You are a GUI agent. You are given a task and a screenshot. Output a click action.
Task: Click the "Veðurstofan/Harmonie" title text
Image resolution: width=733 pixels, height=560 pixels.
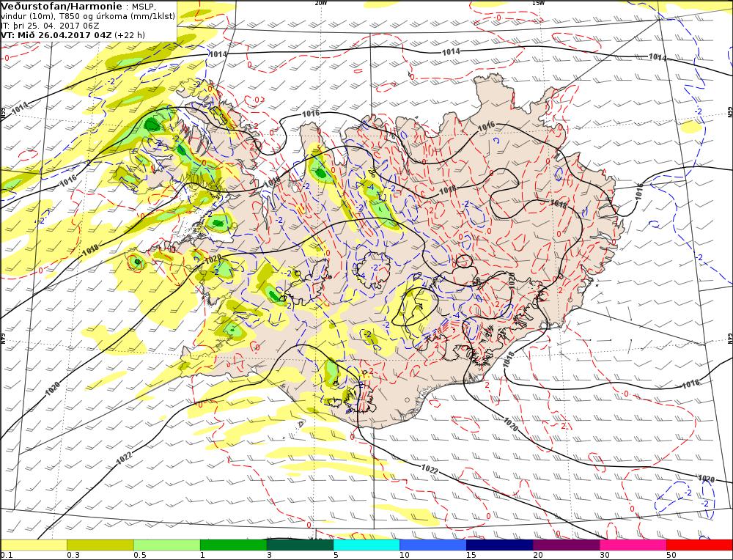pos(62,7)
